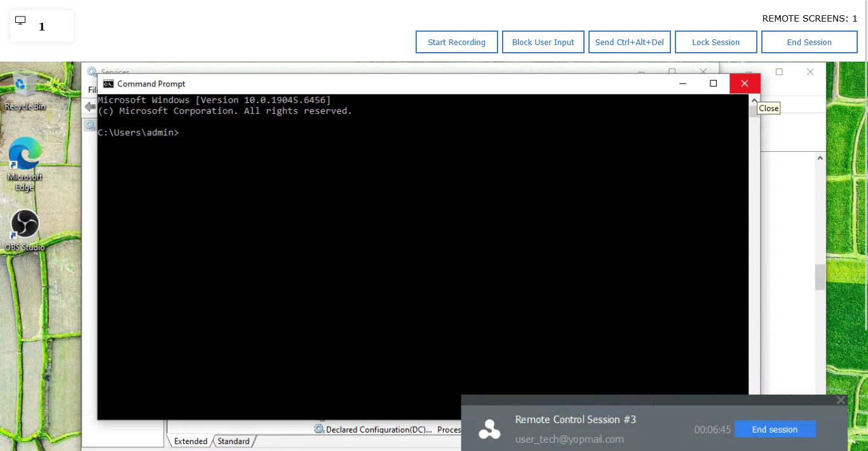Click the 00:06:45 session timer
Viewport: 868px width, 451px height.
click(x=712, y=429)
